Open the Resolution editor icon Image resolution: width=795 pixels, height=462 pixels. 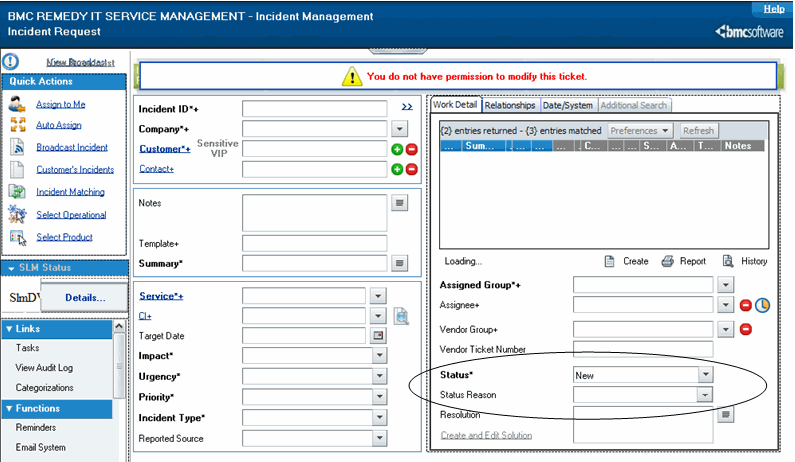coord(726,415)
